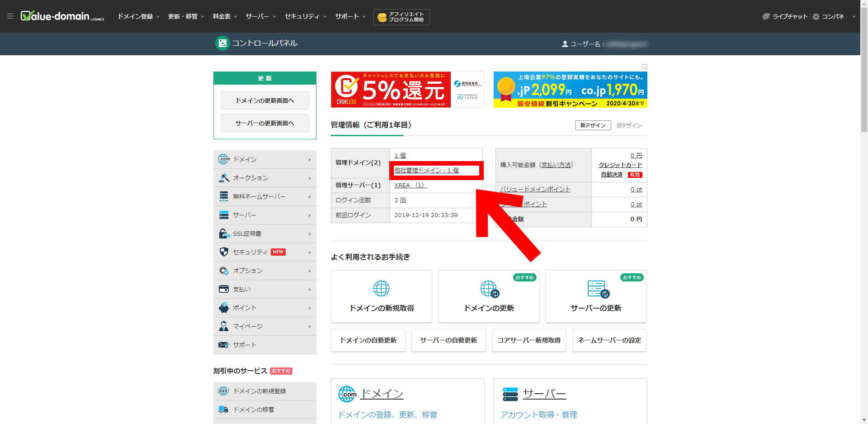Click the ドメインの更新画面へ button
The height and width of the screenshot is (424, 868).
coord(265,100)
